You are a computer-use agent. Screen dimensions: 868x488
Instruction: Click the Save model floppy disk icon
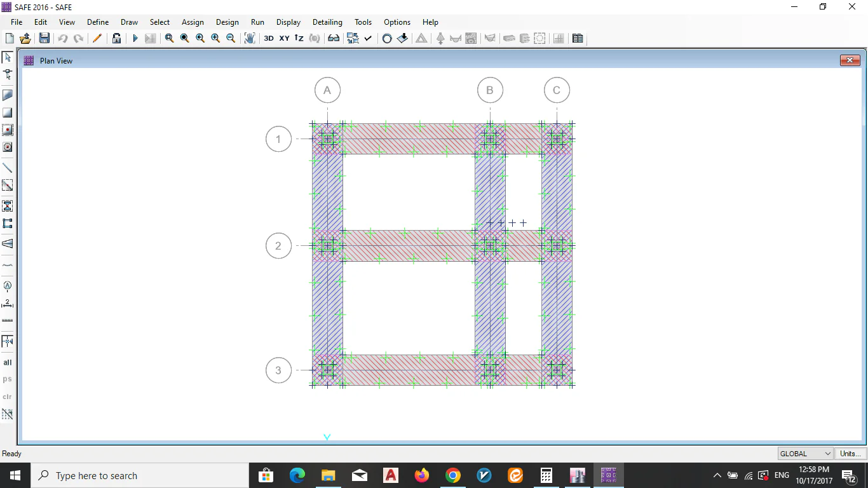pos(44,38)
